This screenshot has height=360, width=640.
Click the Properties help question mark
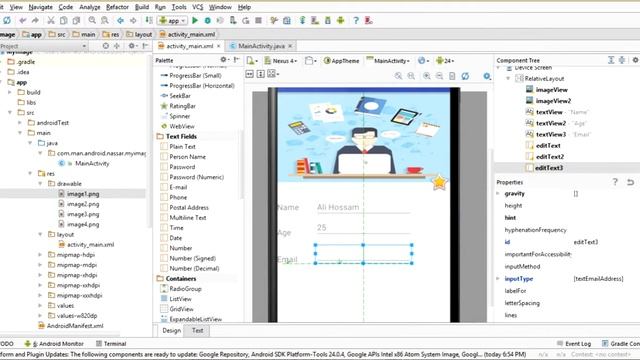click(x=615, y=182)
